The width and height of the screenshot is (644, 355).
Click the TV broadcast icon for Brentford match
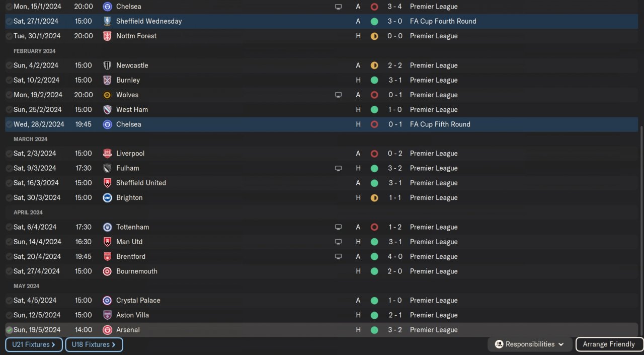(x=338, y=256)
